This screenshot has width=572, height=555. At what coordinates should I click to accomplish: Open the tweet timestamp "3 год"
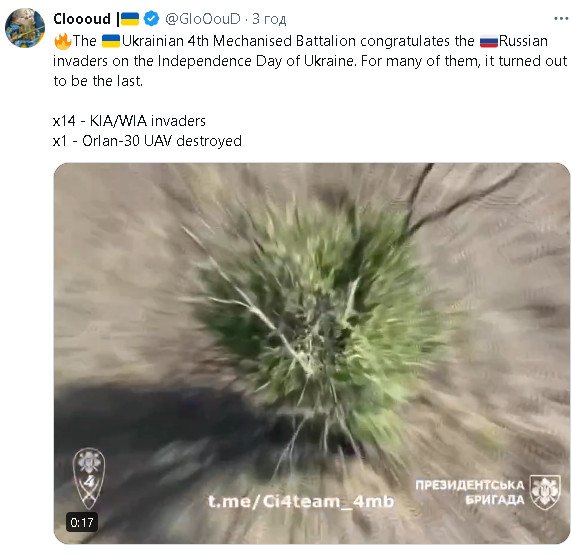point(269,19)
